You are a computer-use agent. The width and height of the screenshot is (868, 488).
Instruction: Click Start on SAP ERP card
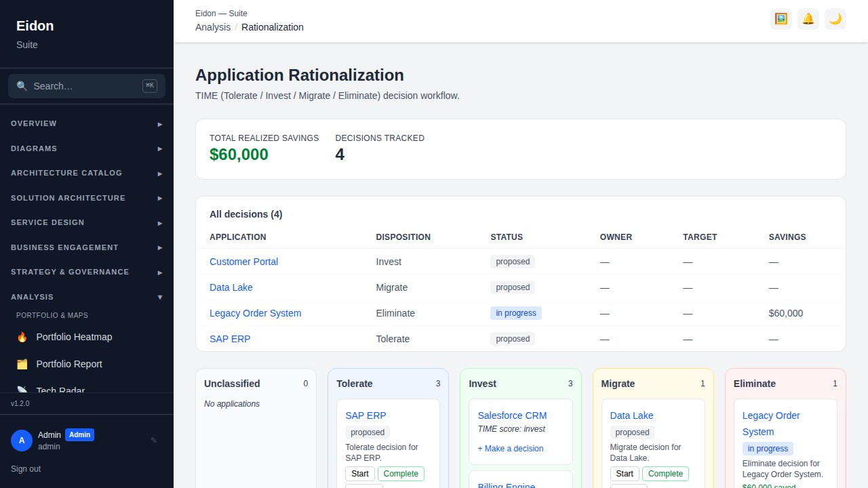click(360, 474)
